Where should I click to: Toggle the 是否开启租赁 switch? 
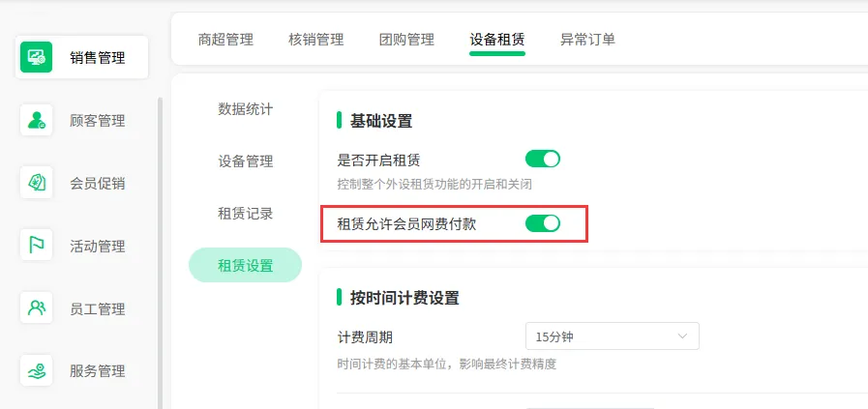click(x=543, y=160)
